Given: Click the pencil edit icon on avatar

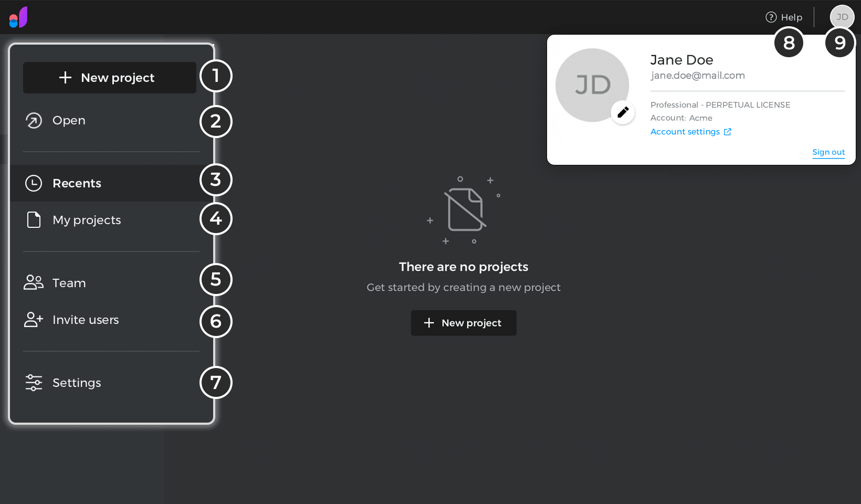Looking at the screenshot, I should [x=623, y=112].
